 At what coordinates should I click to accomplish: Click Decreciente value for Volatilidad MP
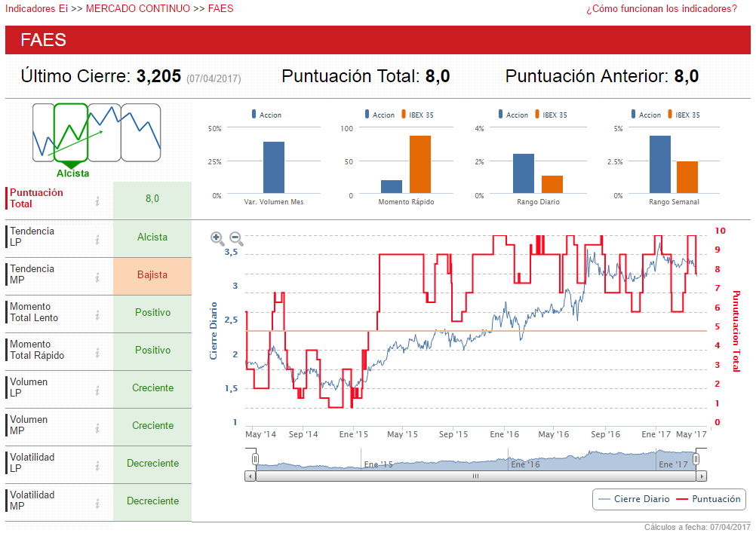(152, 501)
